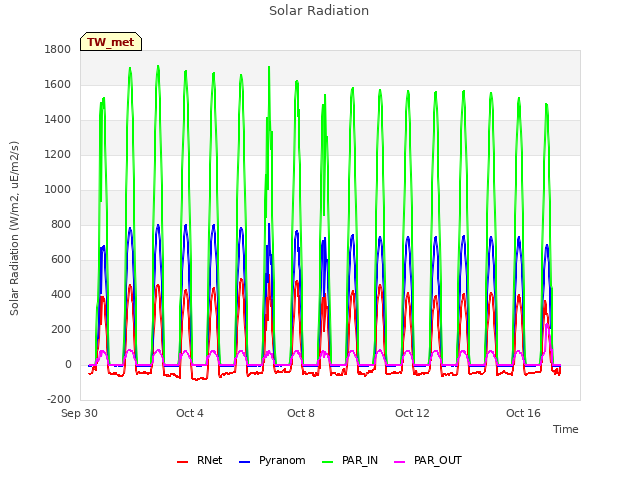The height and width of the screenshot is (480, 640).
Task: Click the red RNet legend color marker
Action: (x=182, y=462)
